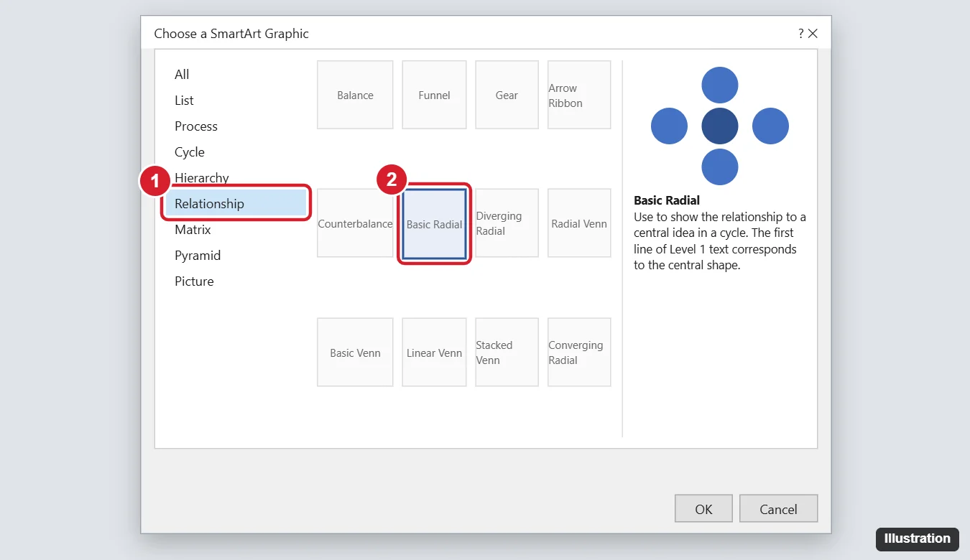Image resolution: width=970 pixels, height=560 pixels.
Task: Confirm with the OK button
Action: click(703, 509)
